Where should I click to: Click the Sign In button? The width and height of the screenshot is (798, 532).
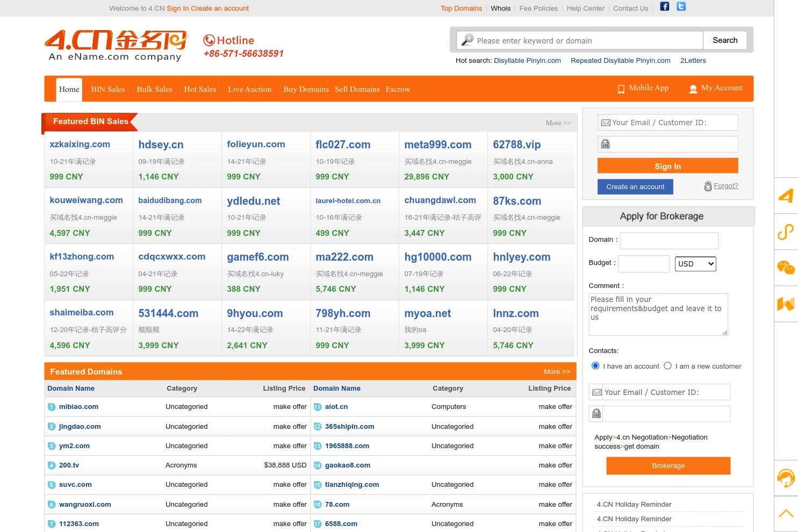(667, 166)
